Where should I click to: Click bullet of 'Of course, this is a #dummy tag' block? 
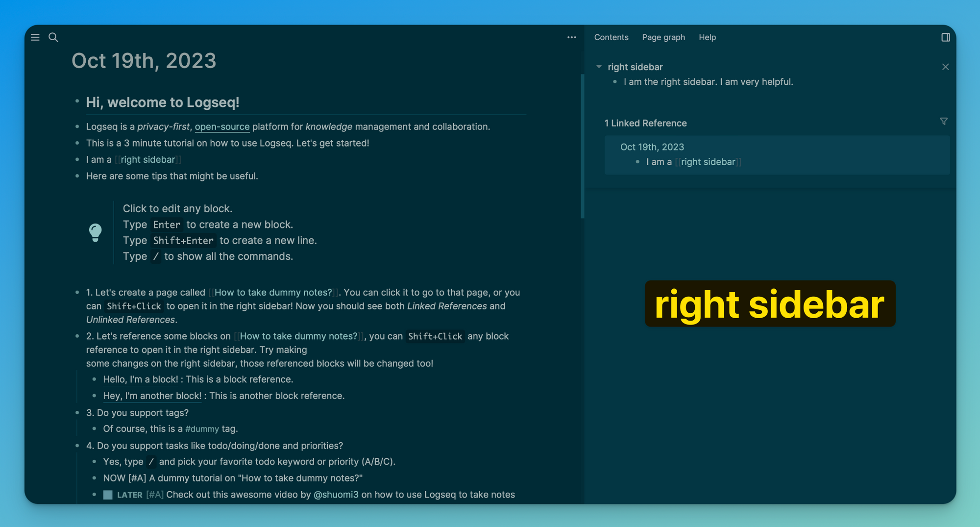(94, 429)
